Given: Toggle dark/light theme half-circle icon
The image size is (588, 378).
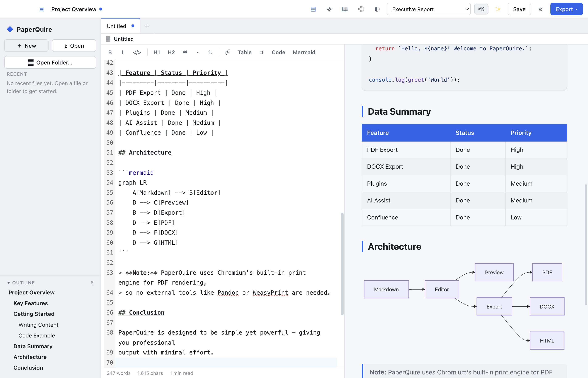Looking at the screenshot, I should tap(377, 9).
